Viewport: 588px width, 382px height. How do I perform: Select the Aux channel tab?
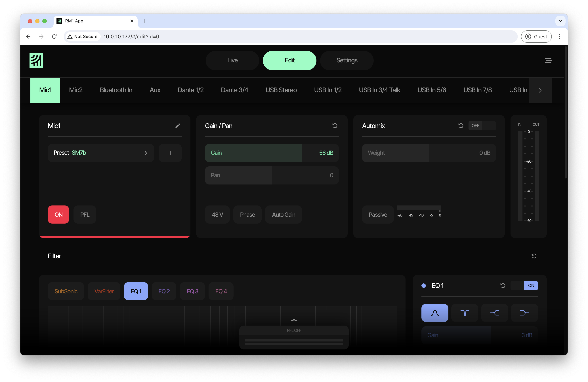[155, 90]
